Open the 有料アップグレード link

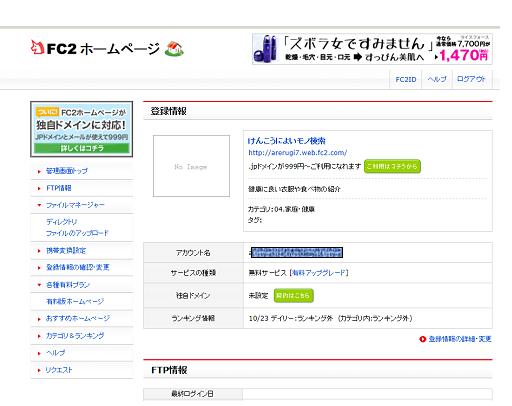click(x=319, y=273)
